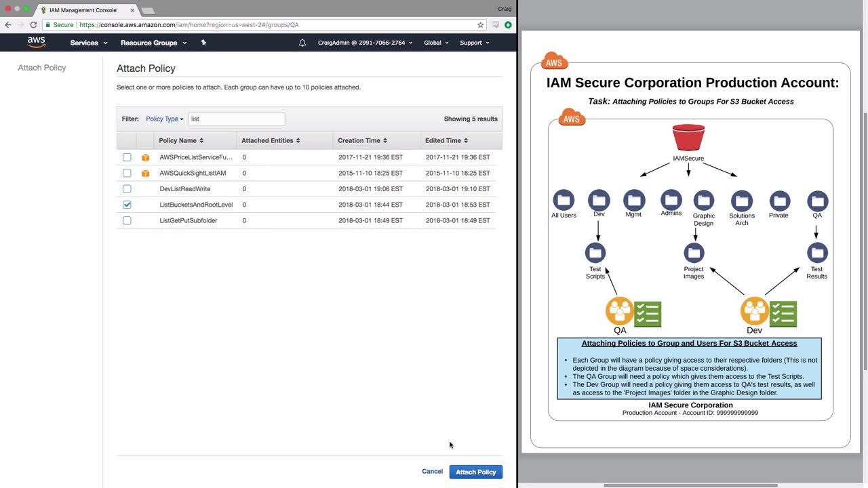Go back in the browser
Image resolution: width=868 pixels, height=488 pixels.
click(8, 24)
